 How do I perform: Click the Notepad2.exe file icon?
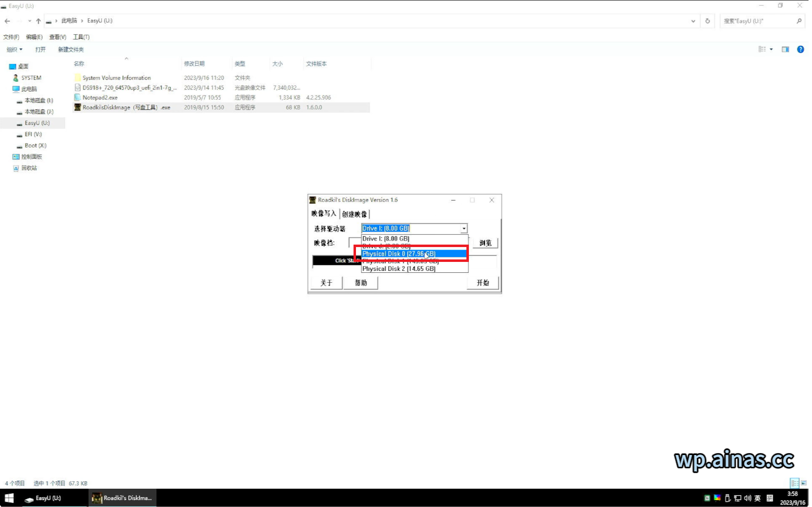[x=77, y=98]
